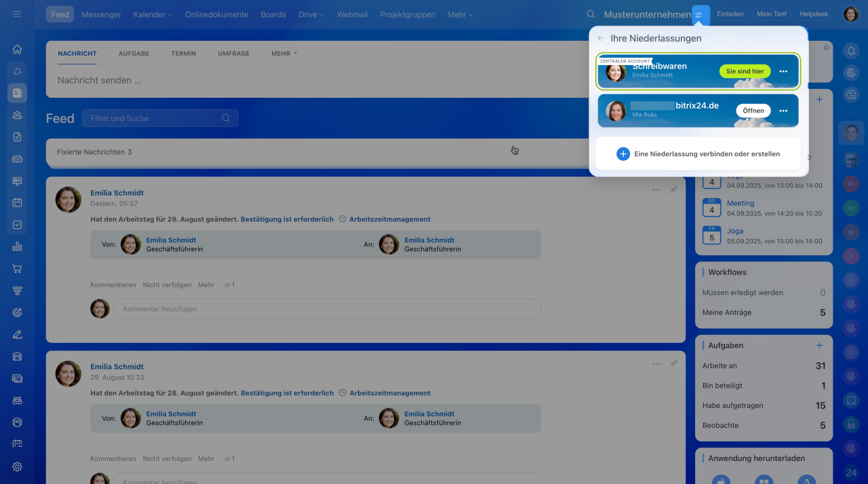
Task: Click the search magnifier icon in header
Action: coord(591,14)
